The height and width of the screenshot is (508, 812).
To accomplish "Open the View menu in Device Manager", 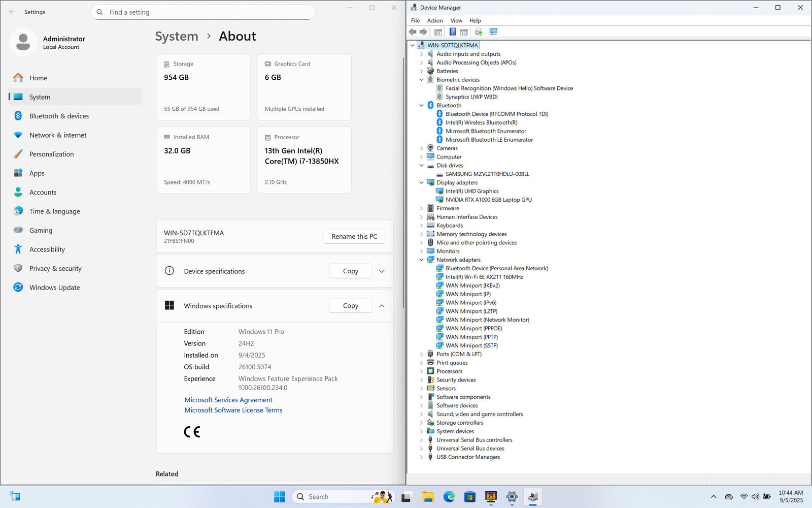I will 456,21.
